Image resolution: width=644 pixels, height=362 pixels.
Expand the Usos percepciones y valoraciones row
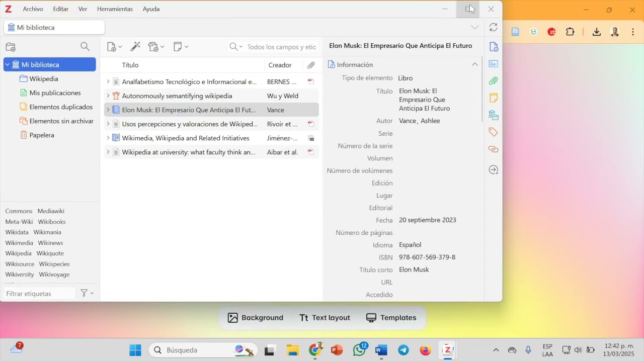click(x=108, y=124)
